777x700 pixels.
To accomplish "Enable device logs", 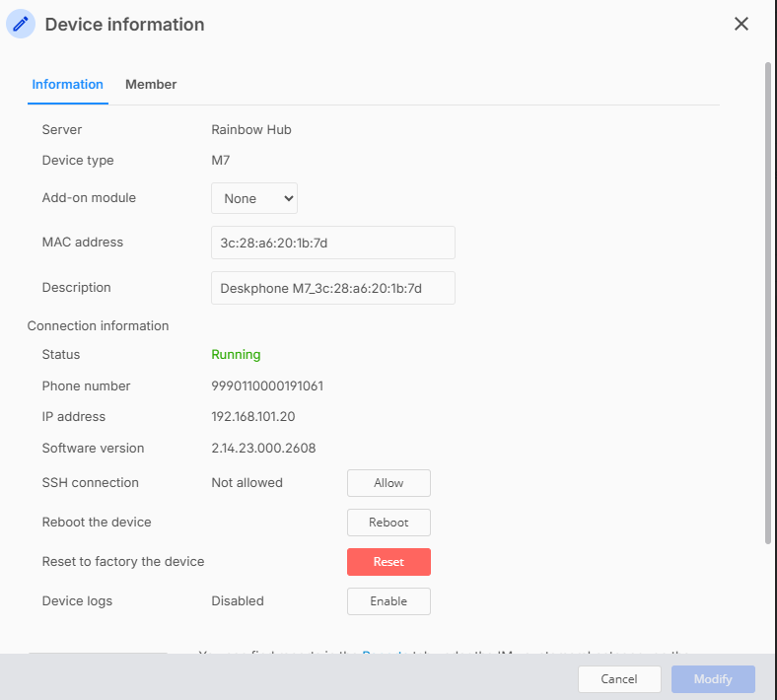I will (x=388, y=601).
